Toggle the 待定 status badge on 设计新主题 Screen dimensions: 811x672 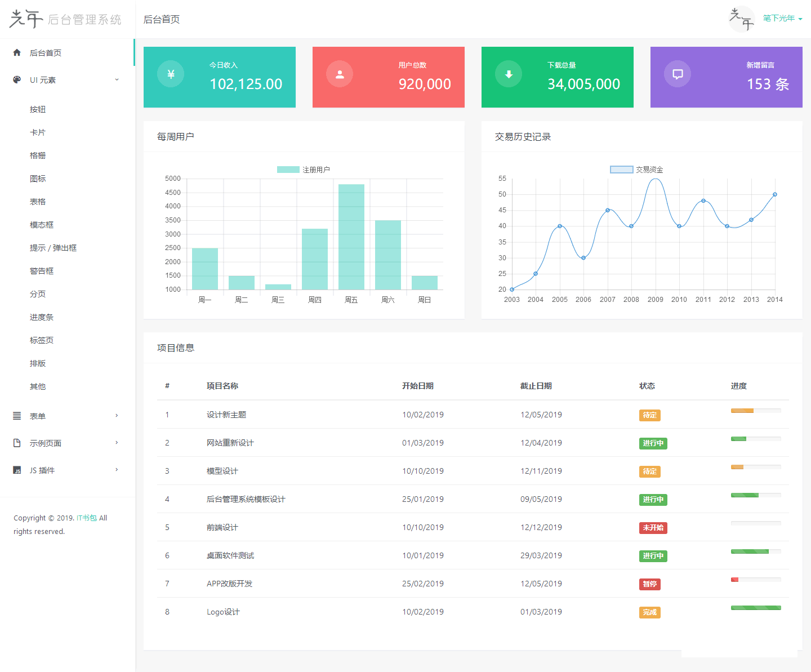click(649, 415)
